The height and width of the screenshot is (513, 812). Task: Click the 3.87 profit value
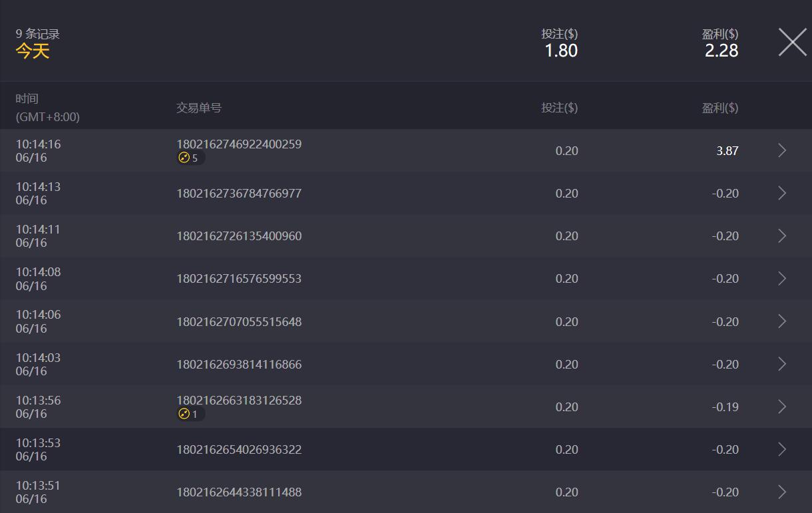[727, 151]
